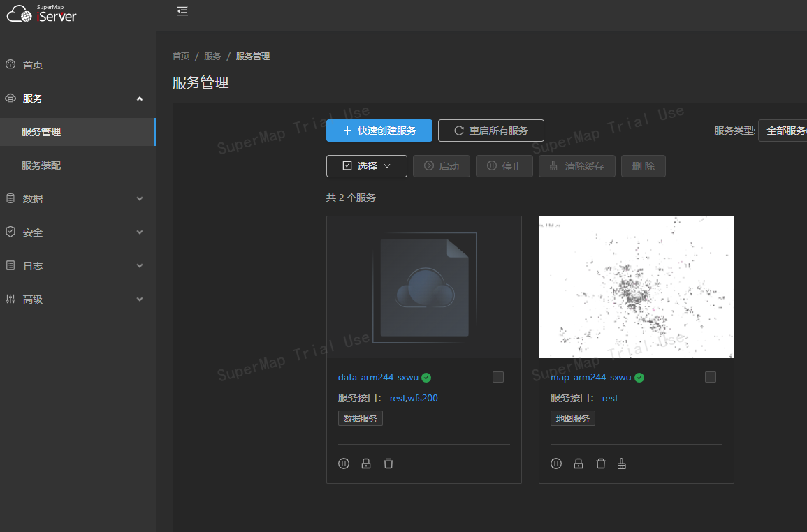The image size is (807, 532).
Task: Pause the map-arm244-sxwu service
Action: tap(556, 464)
